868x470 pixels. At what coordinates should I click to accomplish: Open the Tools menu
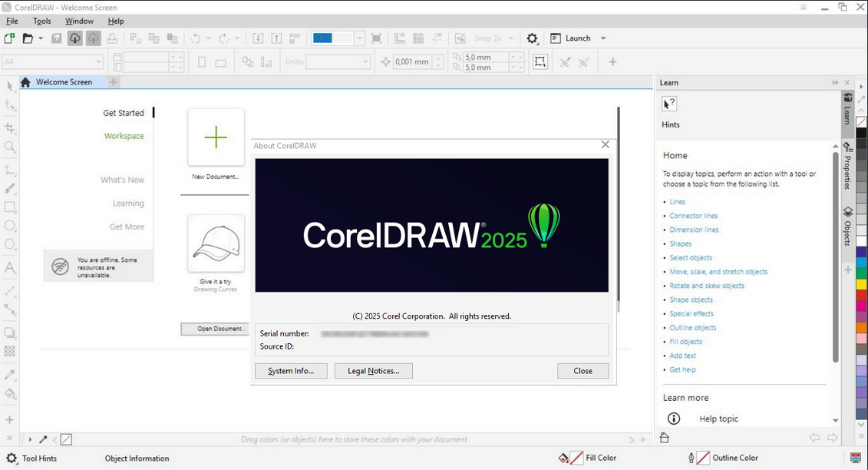pos(42,21)
